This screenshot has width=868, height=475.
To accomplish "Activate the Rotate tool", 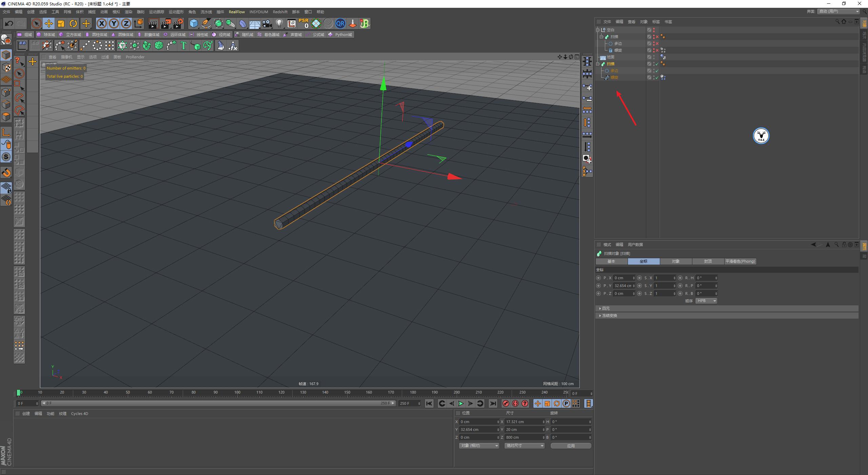I will (73, 23).
